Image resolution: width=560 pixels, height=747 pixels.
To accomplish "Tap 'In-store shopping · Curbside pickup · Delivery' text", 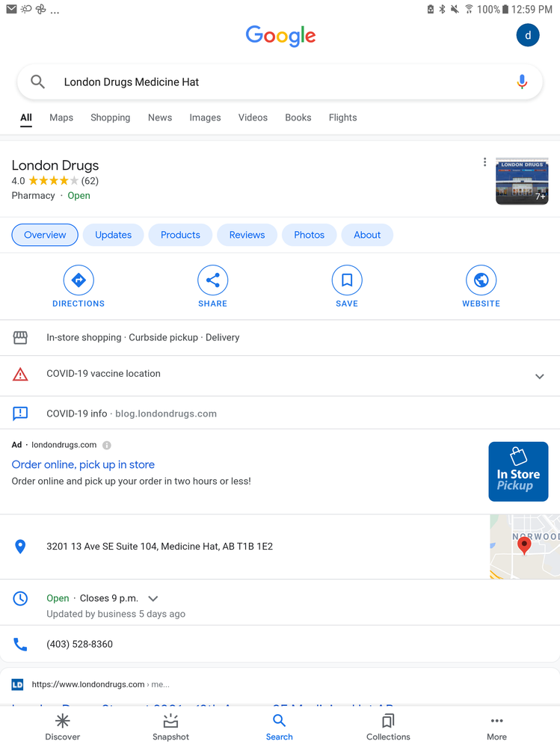I will coord(143,337).
